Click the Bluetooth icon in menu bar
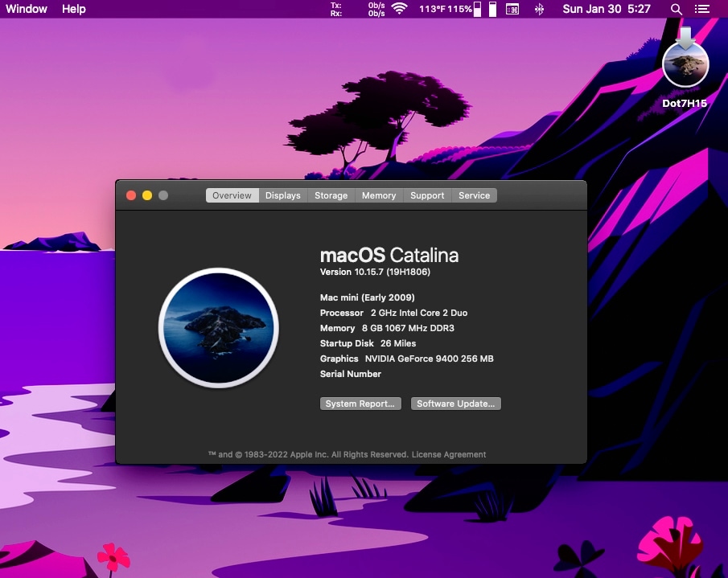This screenshot has width=728, height=578. 539,10
